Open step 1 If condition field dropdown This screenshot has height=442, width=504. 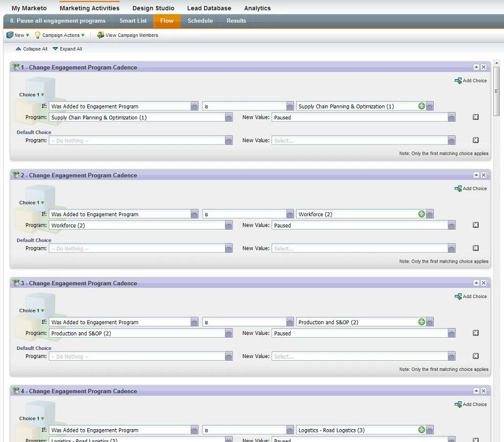click(x=194, y=106)
